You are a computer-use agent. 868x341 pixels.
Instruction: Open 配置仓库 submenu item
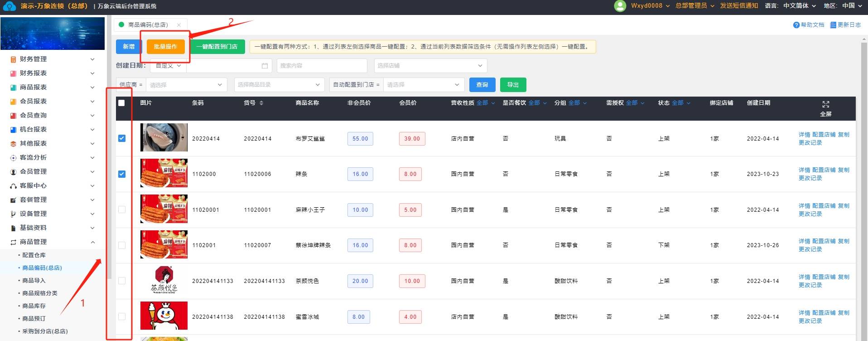(34, 255)
